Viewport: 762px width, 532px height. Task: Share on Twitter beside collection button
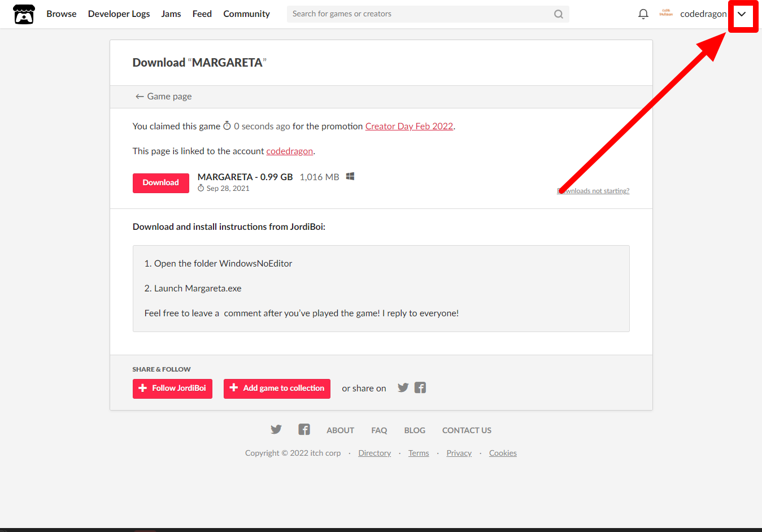coord(403,388)
